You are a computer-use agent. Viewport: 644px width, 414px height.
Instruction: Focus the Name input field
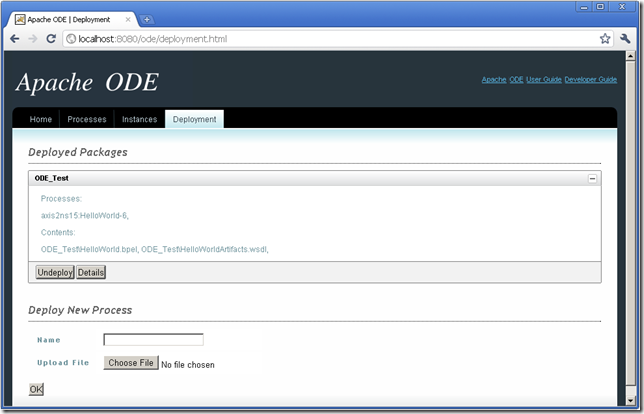point(153,340)
